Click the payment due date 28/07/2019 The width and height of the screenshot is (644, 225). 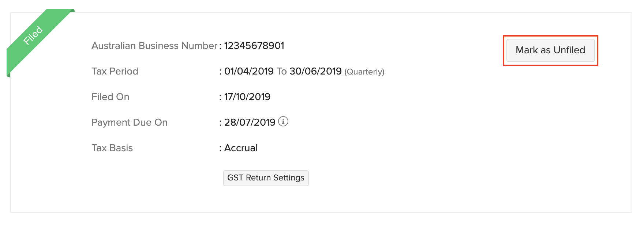point(250,122)
